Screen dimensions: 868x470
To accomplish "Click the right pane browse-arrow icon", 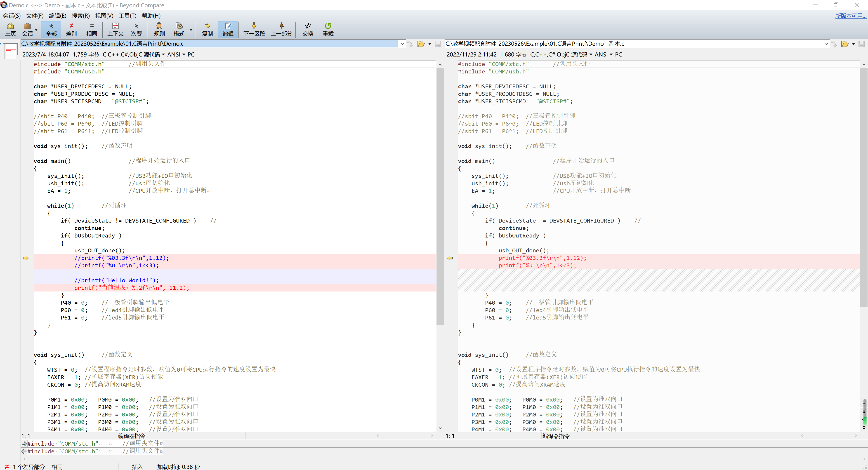I will pos(834,44).
